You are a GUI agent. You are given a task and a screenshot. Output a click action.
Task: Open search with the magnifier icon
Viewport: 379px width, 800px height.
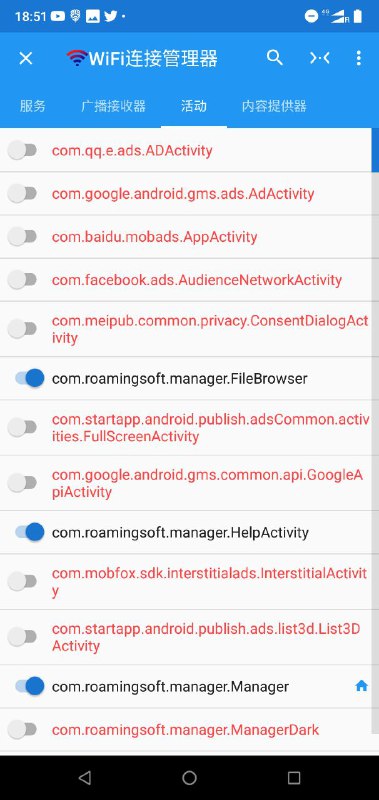(x=274, y=58)
